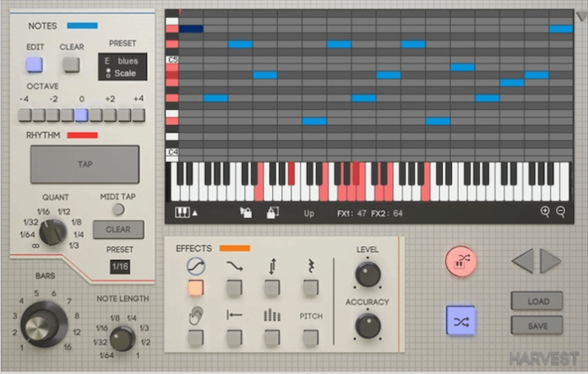Select octave +4 button

pyautogui.click(x=139, y=115)
